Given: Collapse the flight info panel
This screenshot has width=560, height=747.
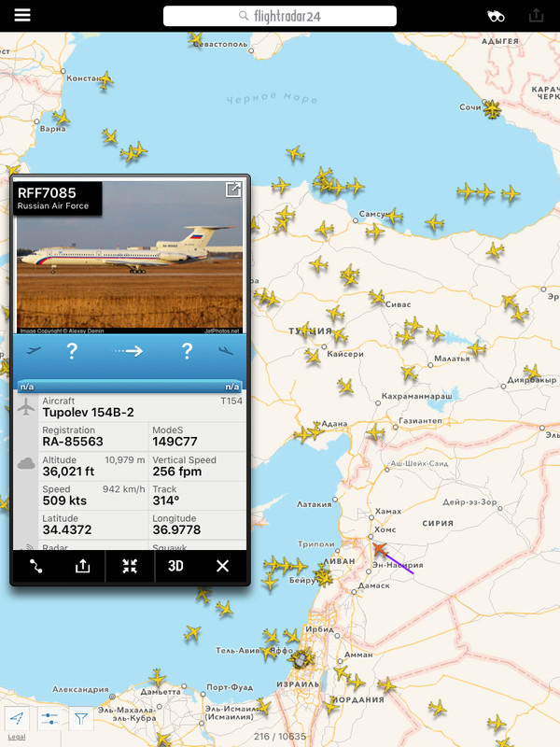Looking at the screenshot, I should [130, 566].
